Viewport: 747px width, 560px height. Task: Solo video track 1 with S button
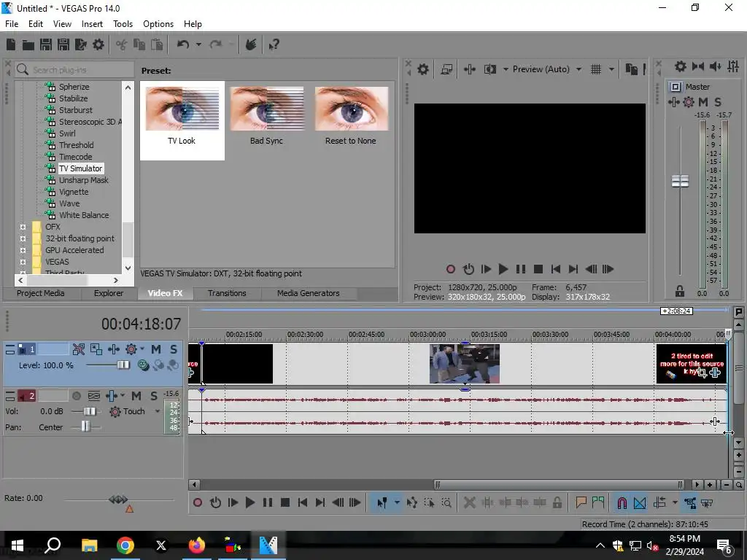point(174,349)
